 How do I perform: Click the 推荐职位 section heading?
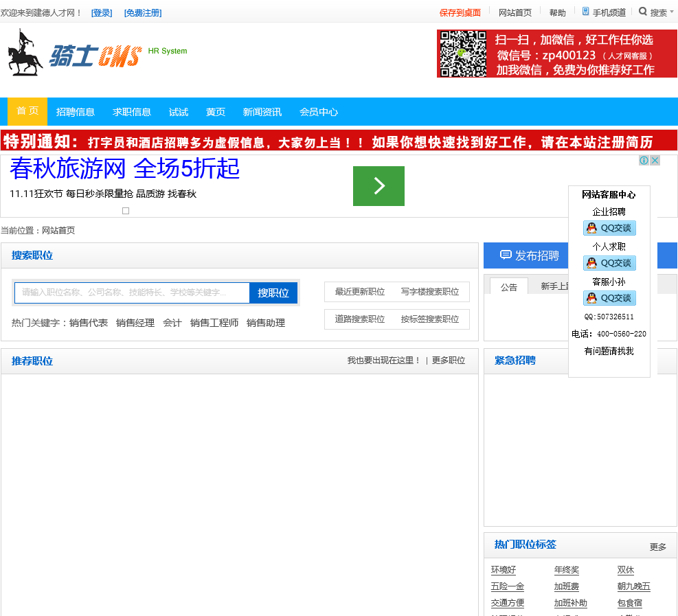pyautogui.click(x=32, y=361)
